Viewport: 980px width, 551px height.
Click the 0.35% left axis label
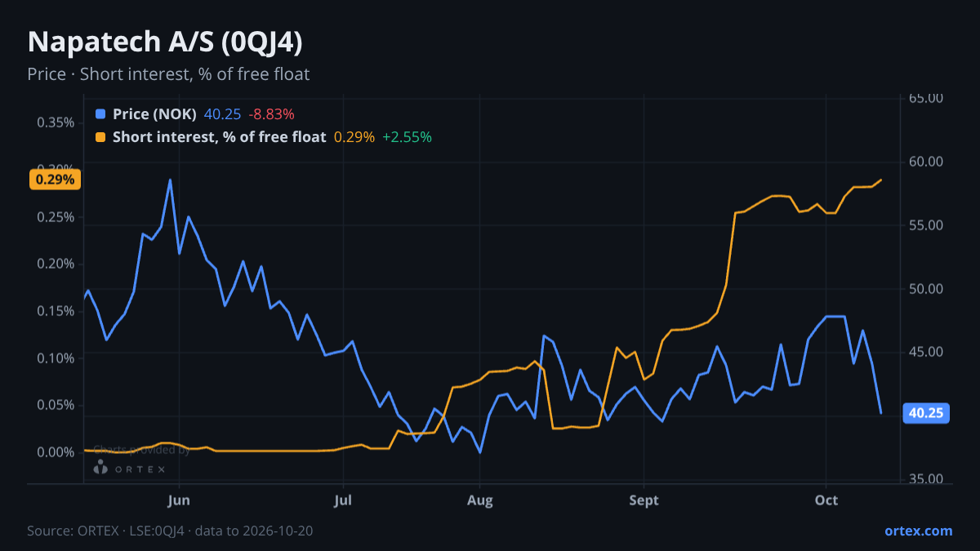pos(56,122)
